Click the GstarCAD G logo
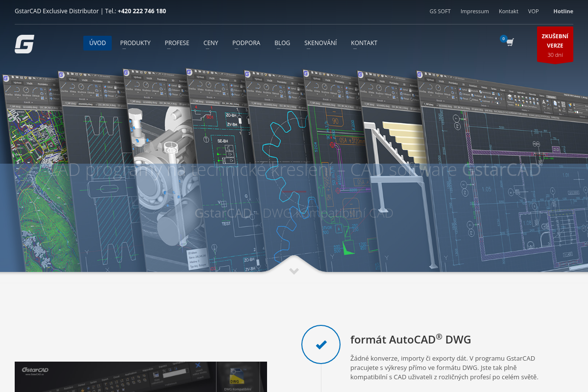Screen dimensions: 588x392 [24, 44]
